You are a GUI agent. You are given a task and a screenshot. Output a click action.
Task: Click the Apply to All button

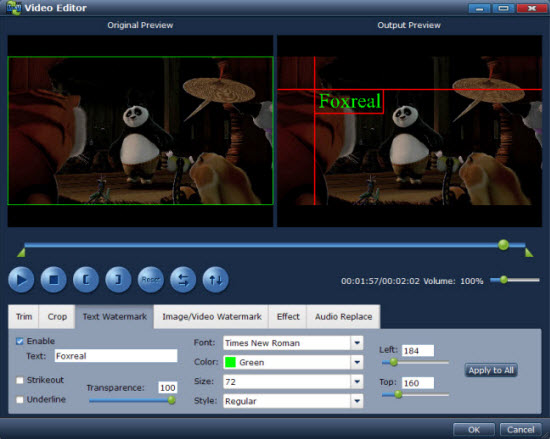[x=491, y=370]
